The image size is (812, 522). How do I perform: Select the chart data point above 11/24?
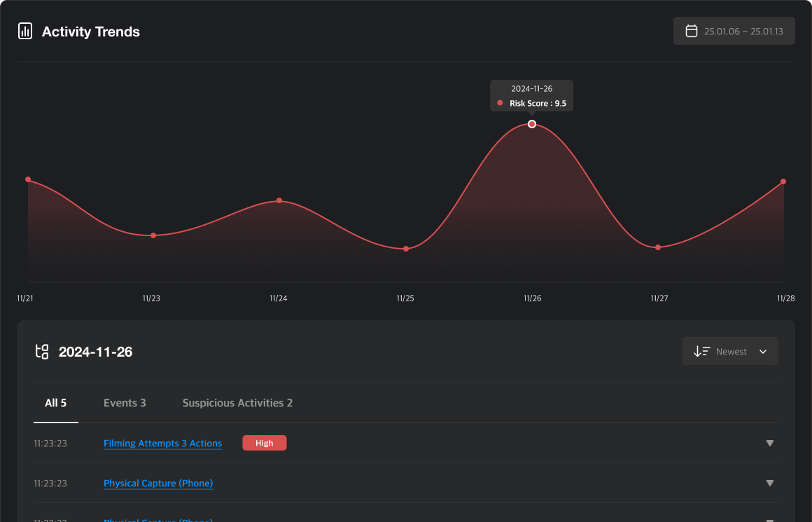click(x=279, y=201)
